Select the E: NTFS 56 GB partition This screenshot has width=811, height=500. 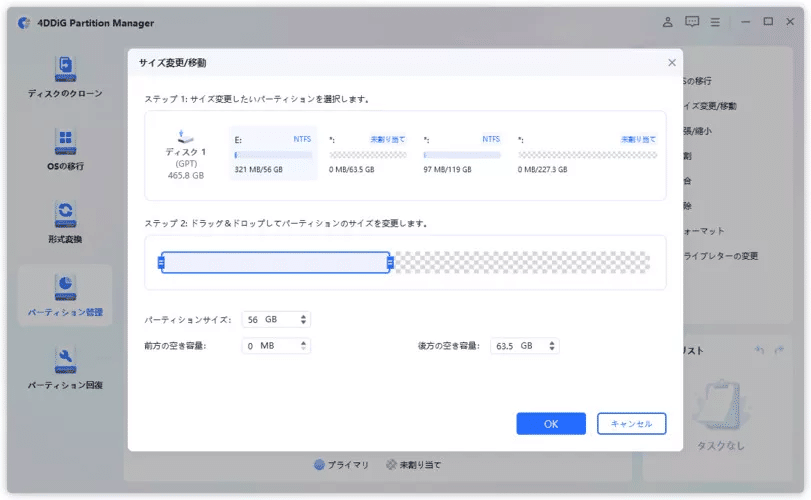[273, 154]
